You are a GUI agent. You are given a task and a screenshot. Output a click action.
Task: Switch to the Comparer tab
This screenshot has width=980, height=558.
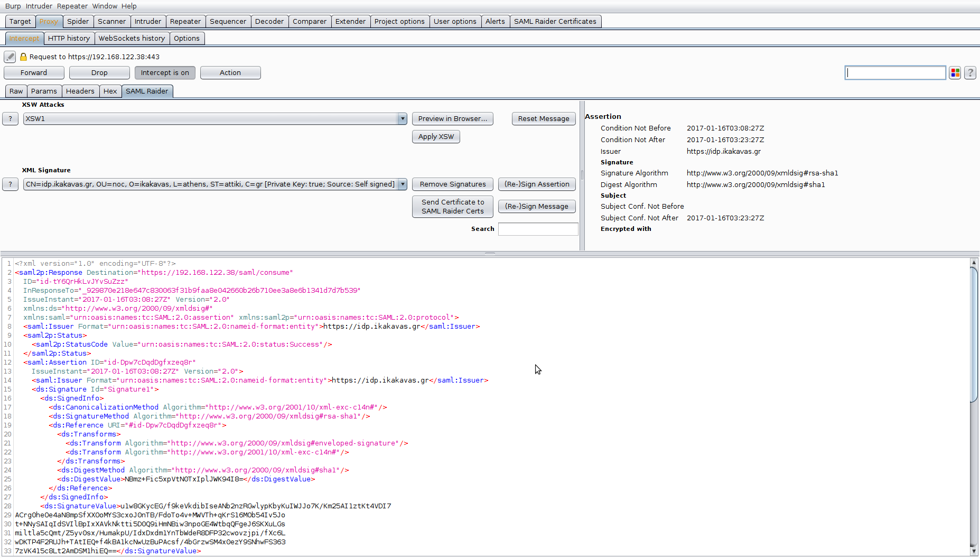tap(310, 22)
